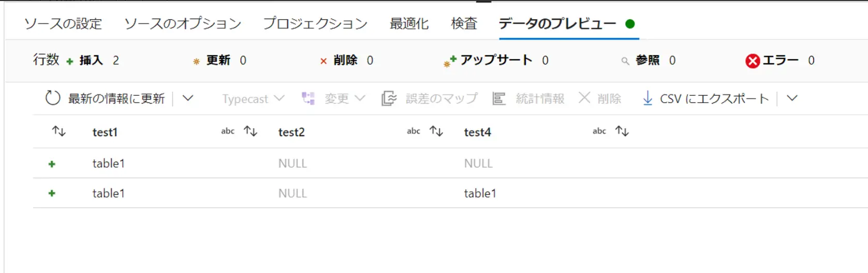The height and width of the screenshot is (273, 868).
Task: Click the red error icon
Action: 753,61
